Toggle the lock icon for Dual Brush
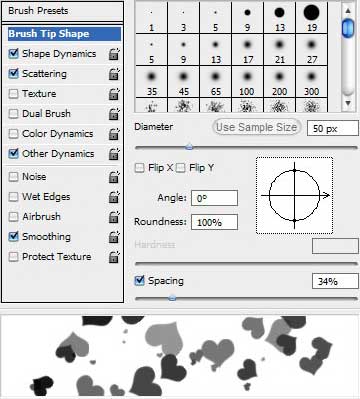 tap(114, 114)
